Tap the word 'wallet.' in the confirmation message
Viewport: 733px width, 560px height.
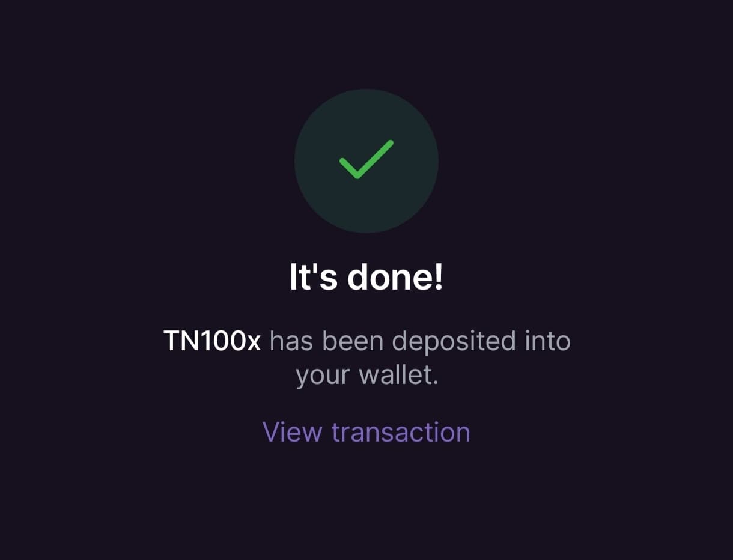399,375
